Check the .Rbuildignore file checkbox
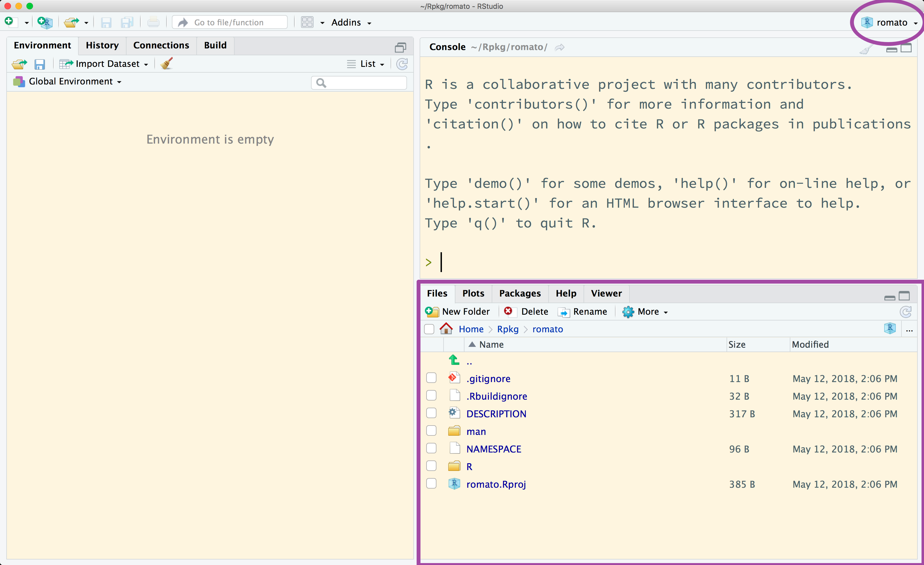This screenshot has width=924, height=565. [431, 396]
